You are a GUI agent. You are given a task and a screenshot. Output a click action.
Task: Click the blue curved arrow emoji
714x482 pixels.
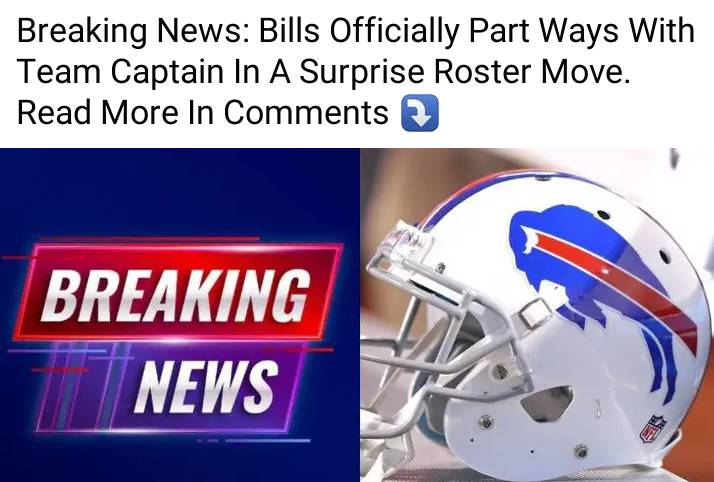point(420,113)
